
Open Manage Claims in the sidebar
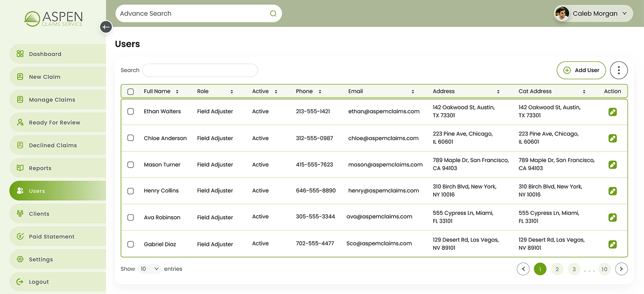coord(52,100)
